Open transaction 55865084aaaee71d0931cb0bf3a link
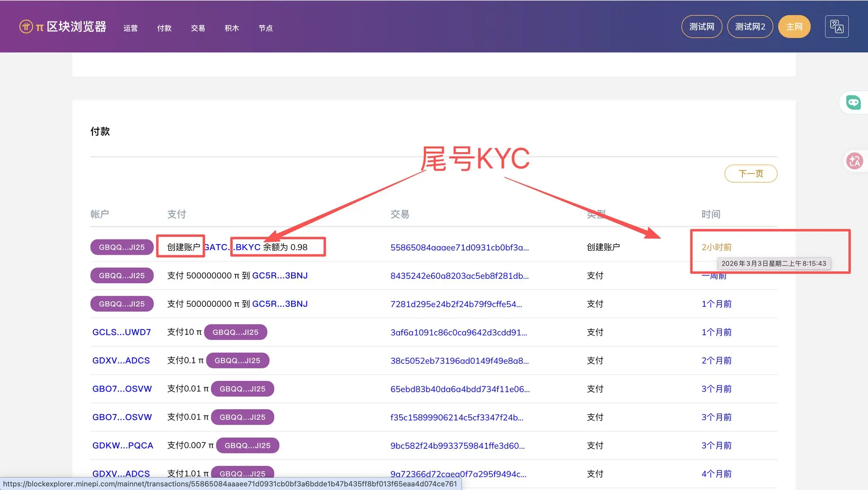Screen dimensions: 868x490 (x=459, y=248)
